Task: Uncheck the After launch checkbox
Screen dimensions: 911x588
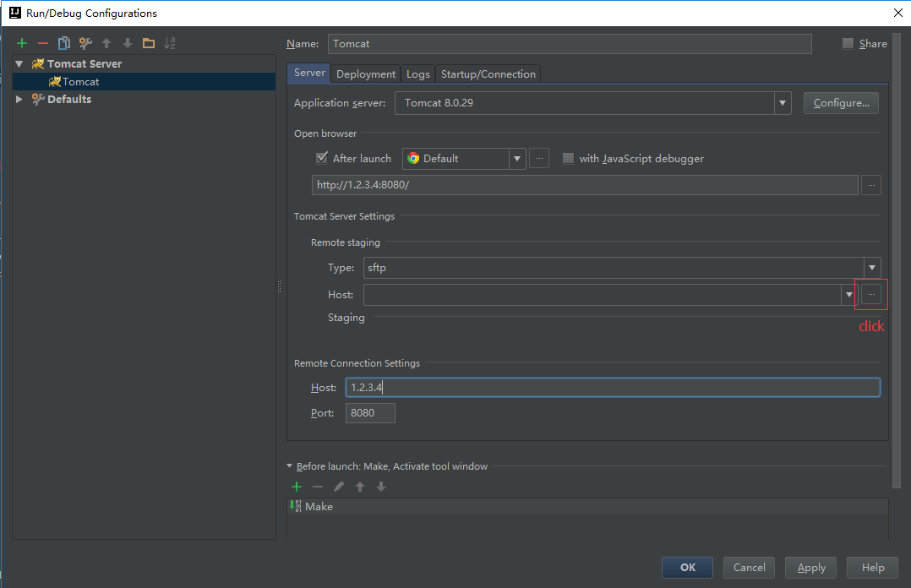Action: click(x=322, y=158)
